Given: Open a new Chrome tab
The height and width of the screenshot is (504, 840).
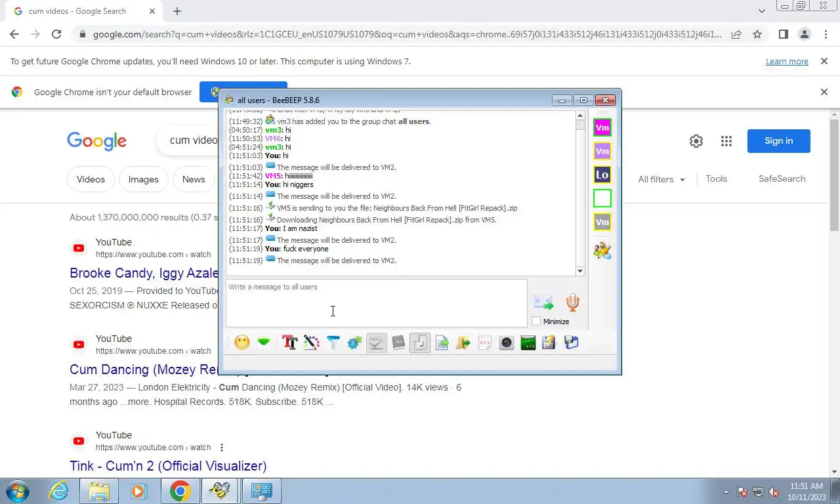Looking at the screenshot, I should (x=177, y=11).
